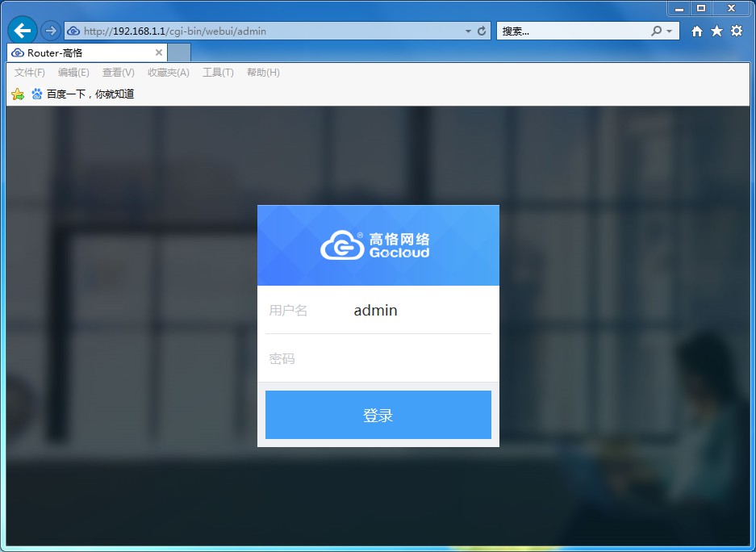Click the 密码 password field
Image resolution: width=756 pixels, height=552 pixels.
pyautogui.click(x=378, y=358)
